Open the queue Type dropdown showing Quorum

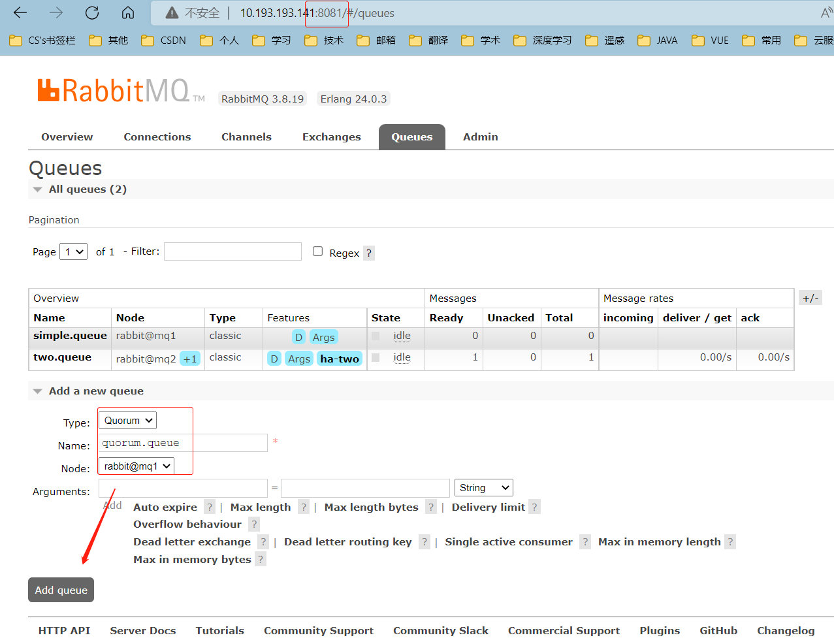coord(127,421)
